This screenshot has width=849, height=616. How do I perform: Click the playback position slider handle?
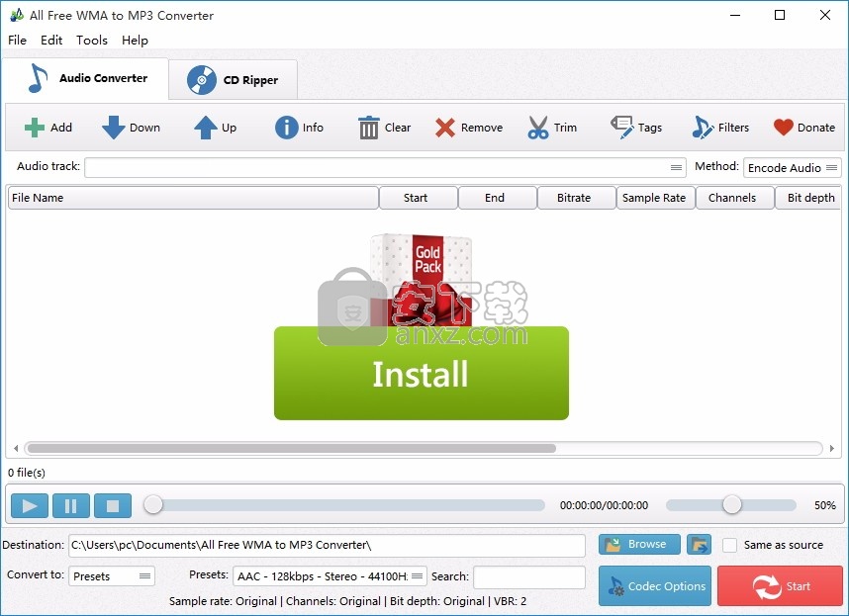[153, 504]
